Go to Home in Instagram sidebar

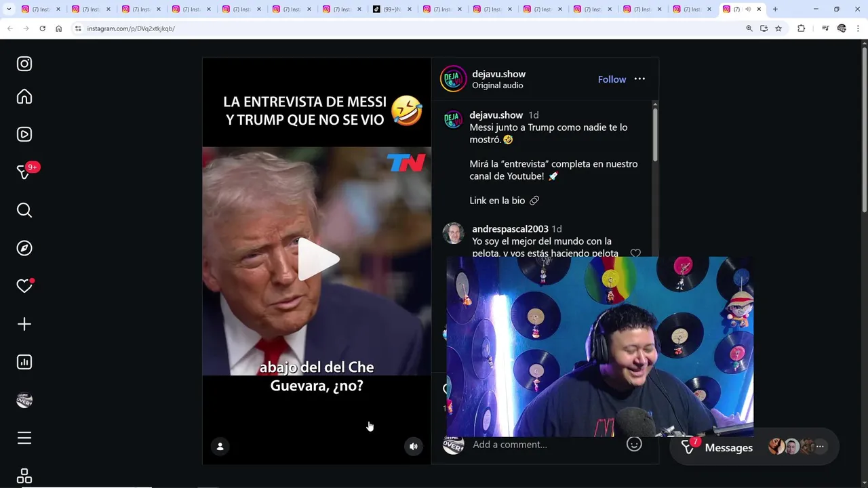coord(24,96)
